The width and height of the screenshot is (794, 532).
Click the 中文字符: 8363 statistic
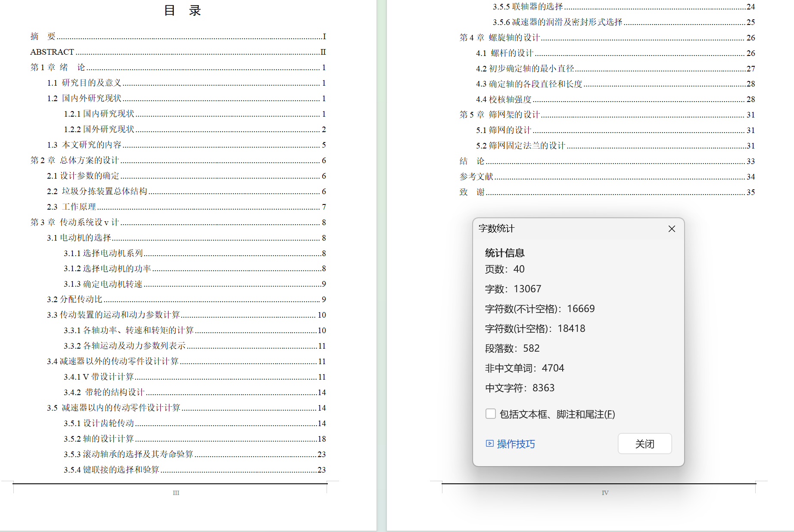(520, 388)
